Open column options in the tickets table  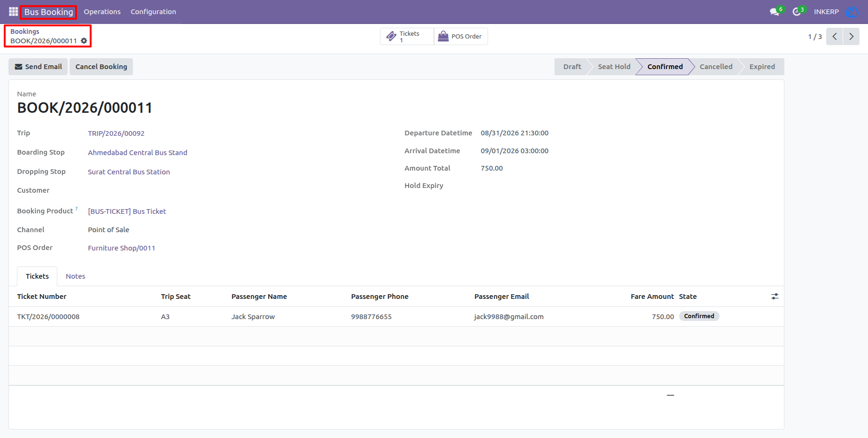tap(775, 297)
